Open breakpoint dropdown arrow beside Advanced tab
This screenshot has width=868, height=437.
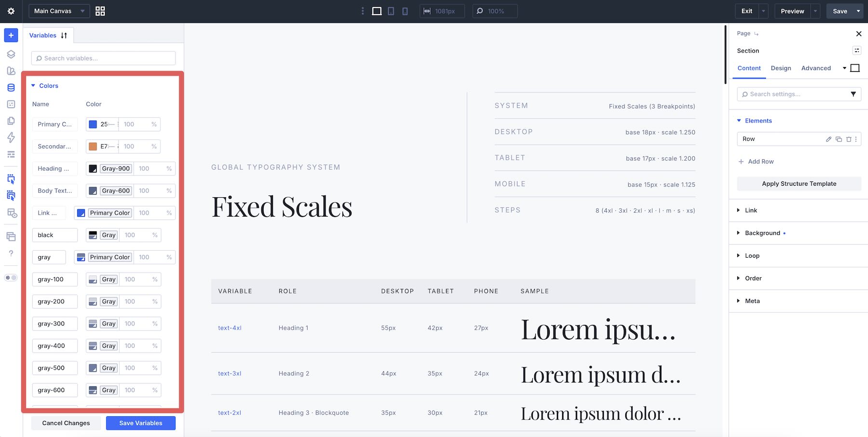(x=844, y=68)
